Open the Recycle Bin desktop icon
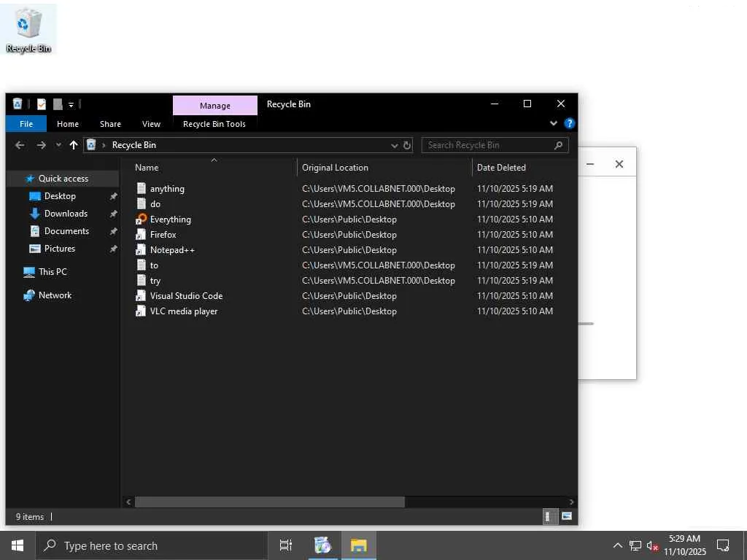 point(28,29)
